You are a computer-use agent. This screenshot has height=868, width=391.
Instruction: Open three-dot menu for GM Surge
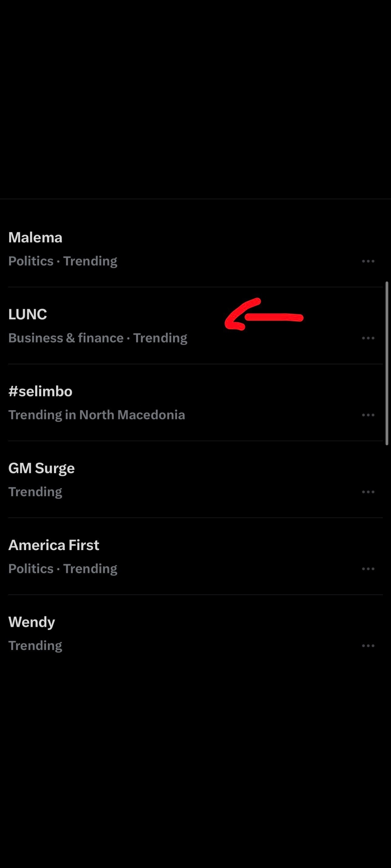[368, 492]
